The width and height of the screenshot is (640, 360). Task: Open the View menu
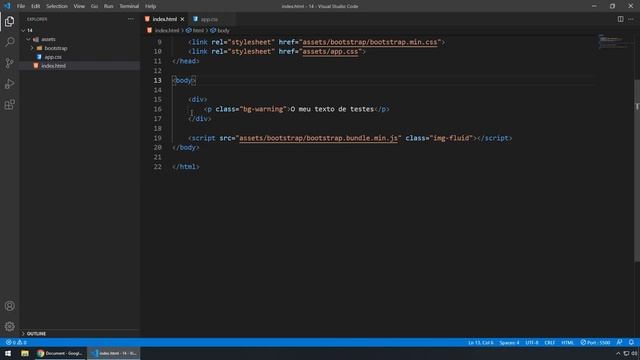[79, 6]
